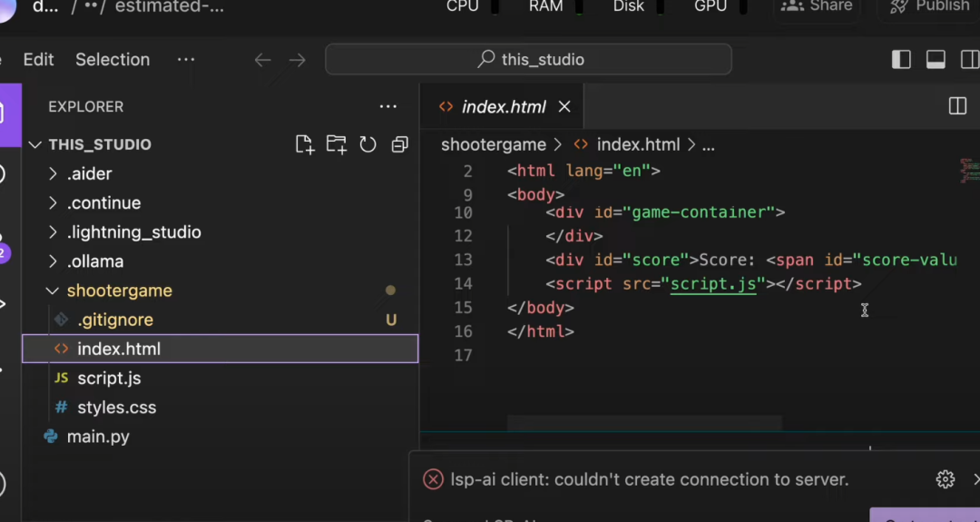
Task: Collapse the shootergame folder
Action: (x=118, y=291)
